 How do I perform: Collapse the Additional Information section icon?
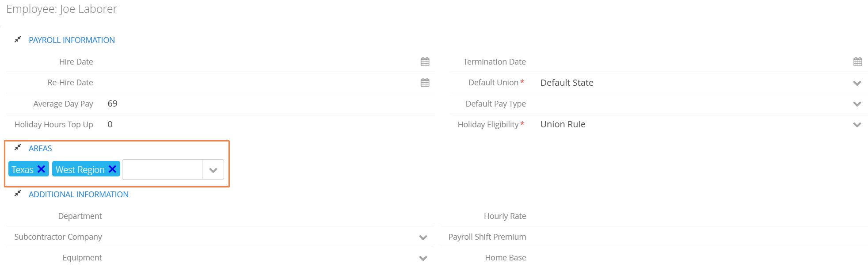point(18,193)
